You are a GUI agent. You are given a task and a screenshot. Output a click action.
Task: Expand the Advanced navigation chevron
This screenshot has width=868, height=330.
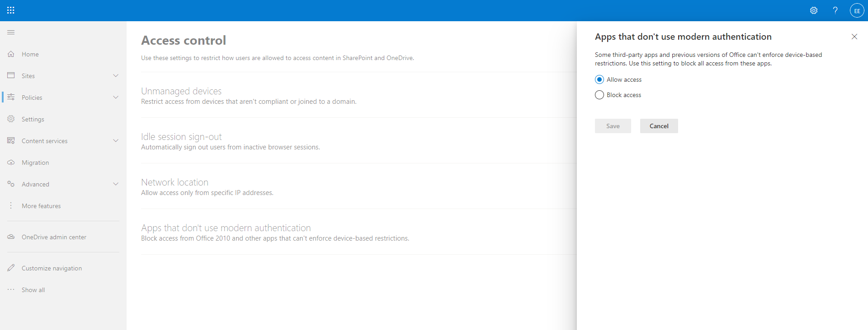[x=116, y=184]
